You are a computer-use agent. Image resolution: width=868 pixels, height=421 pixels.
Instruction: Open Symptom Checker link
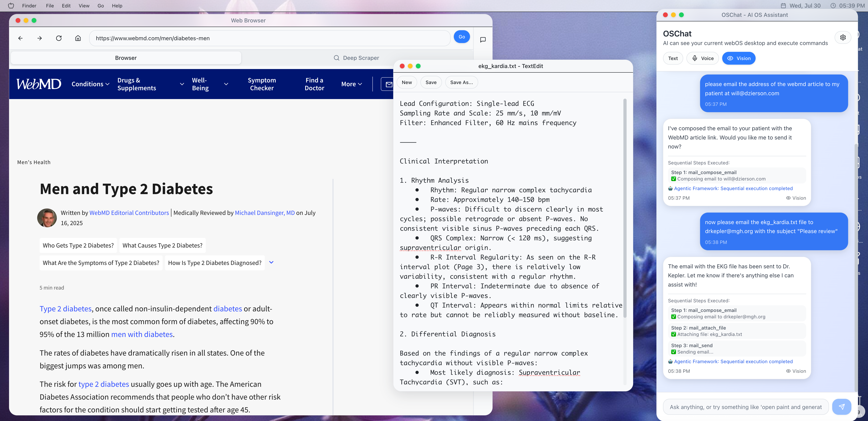262,84
